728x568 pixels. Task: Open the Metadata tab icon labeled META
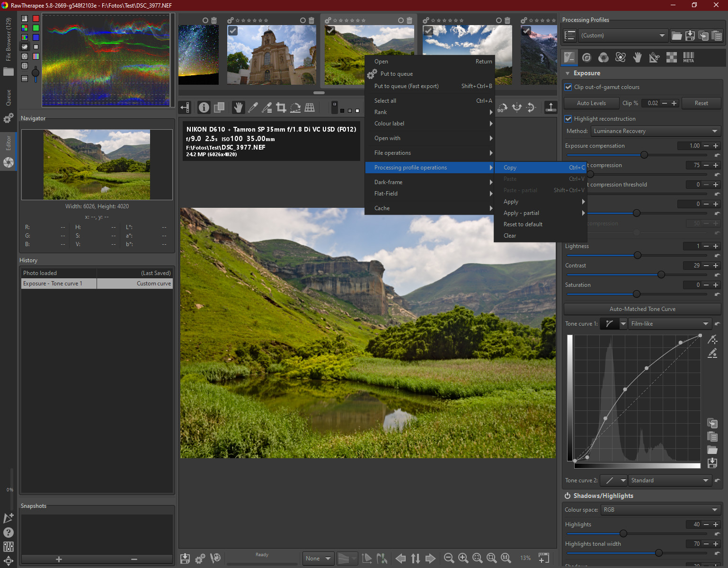click(x=688, y=57)
